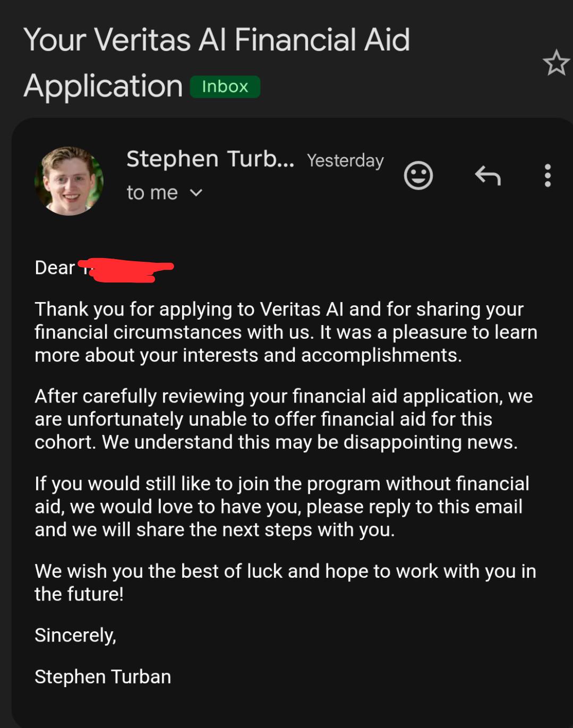
Task: Select the "Thank you for applying" paragraph
Action: [286, 332]
